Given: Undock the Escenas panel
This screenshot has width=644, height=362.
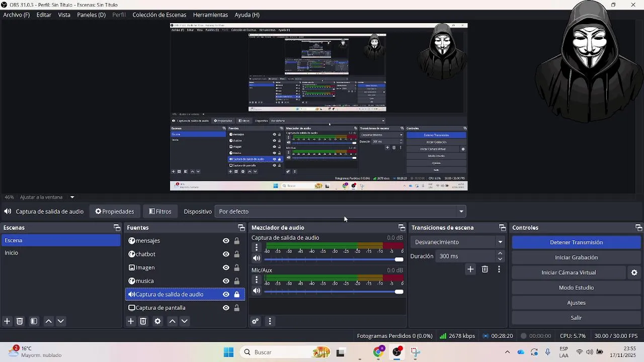Looking at the screenshot, I should (117, 228).
